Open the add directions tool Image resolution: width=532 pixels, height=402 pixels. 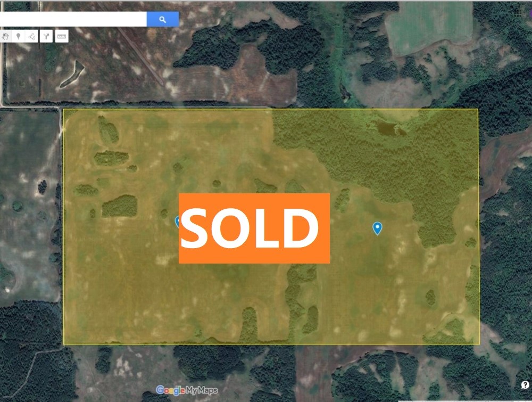46,36
